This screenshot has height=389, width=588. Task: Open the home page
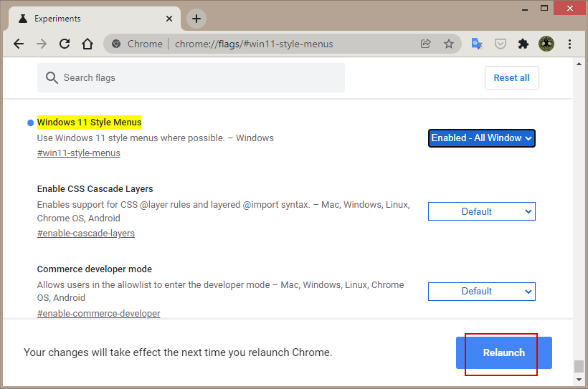coord(87,44)
